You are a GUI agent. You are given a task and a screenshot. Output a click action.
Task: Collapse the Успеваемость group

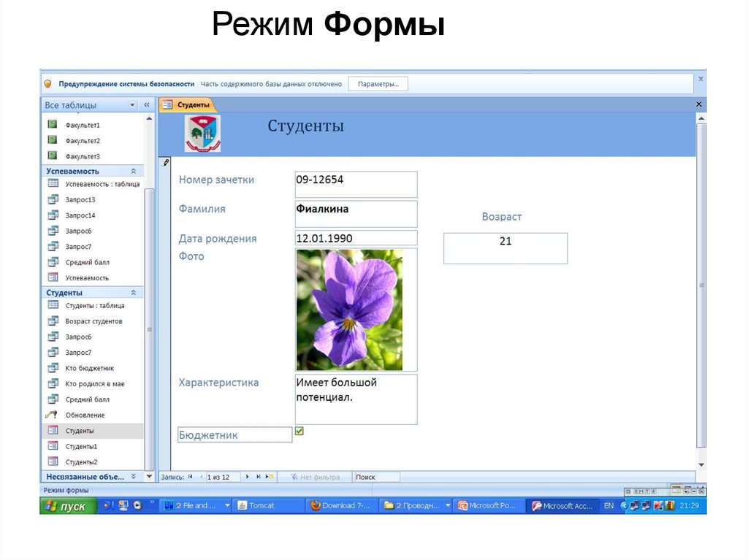[133, 171]
